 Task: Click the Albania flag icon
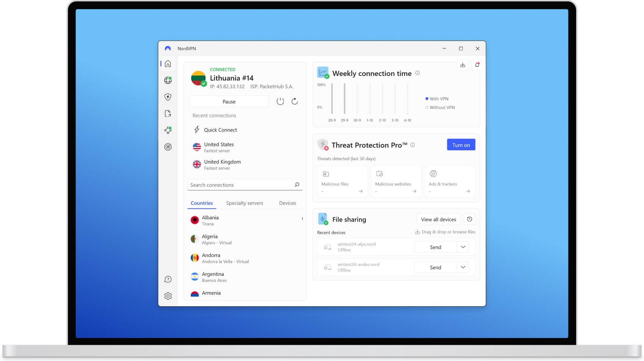click(195, 220)
